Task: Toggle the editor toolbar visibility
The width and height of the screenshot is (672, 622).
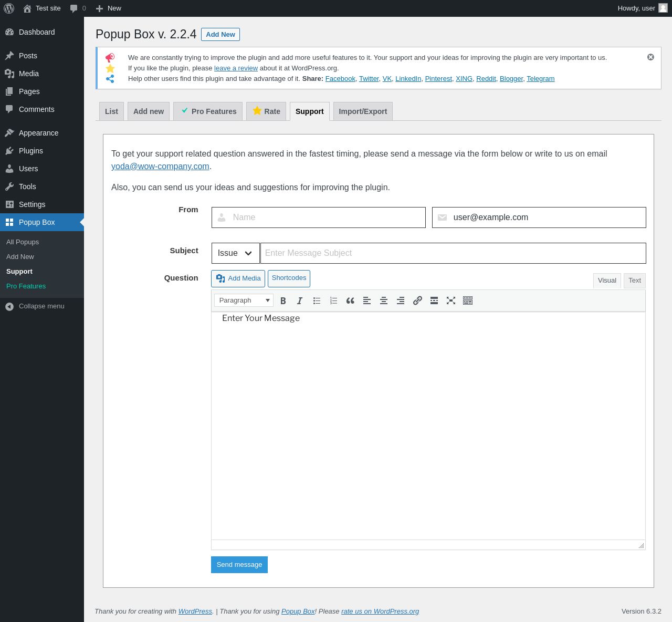Action: [x=468, y=300]
